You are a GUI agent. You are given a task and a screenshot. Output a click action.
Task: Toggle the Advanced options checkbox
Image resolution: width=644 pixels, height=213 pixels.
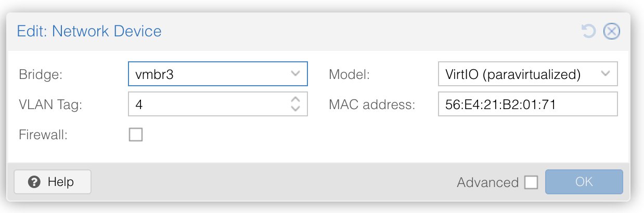(x=531, y=182)
